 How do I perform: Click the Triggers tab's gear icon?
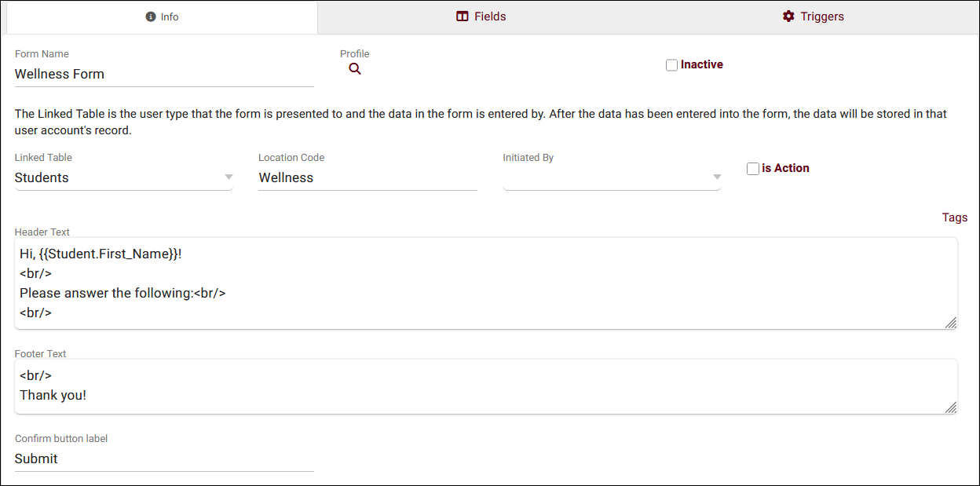[788, 16]
